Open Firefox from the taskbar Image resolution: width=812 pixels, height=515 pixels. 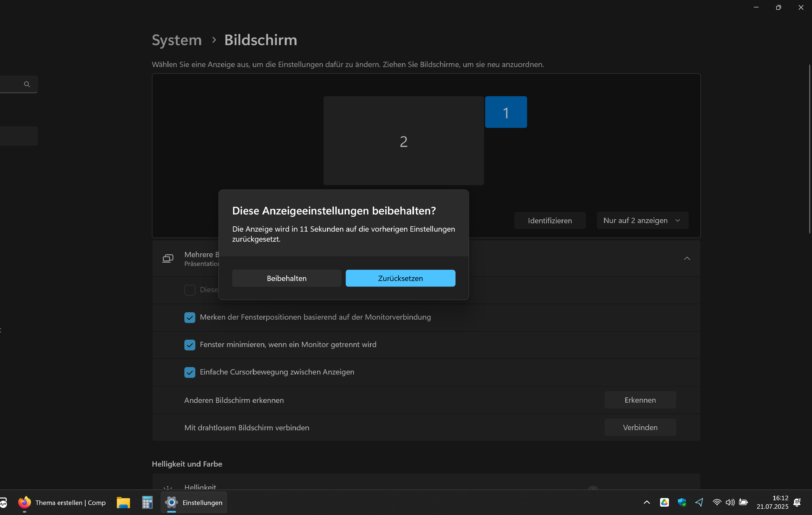coord(24,503)
